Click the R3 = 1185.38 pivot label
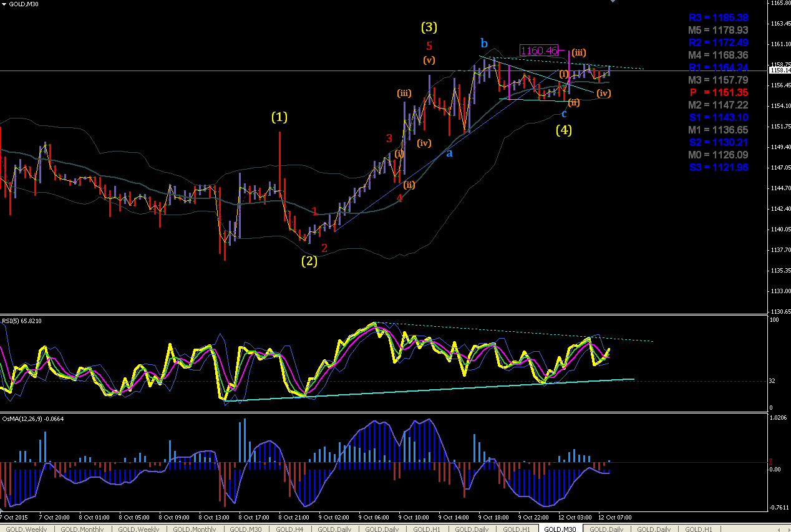 (x=718, y=17)
